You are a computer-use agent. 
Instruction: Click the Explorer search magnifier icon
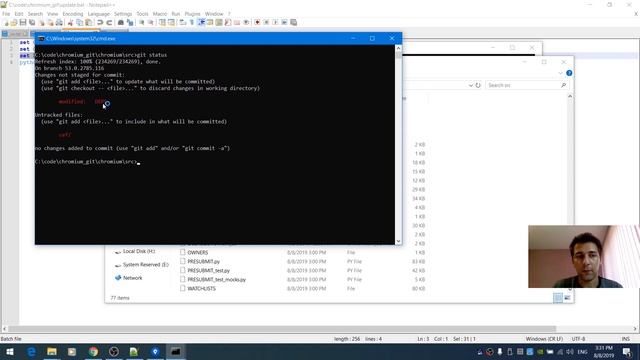[x=563, y=85]
